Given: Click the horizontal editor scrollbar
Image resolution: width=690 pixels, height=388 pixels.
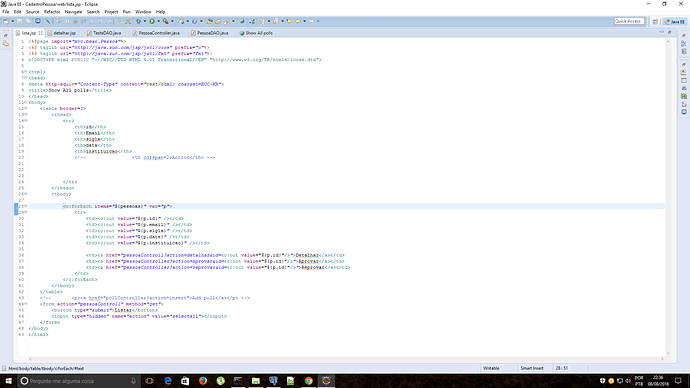Looking at the screenshot, I should click(346, 359).
